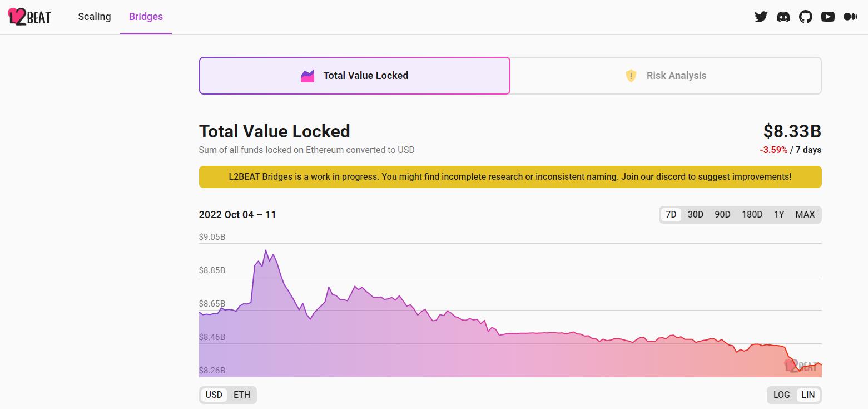Image resolution: width=868 pixels, height=409 pixels.
Task: Select LIN chart scale option
Action: [808, 395]
